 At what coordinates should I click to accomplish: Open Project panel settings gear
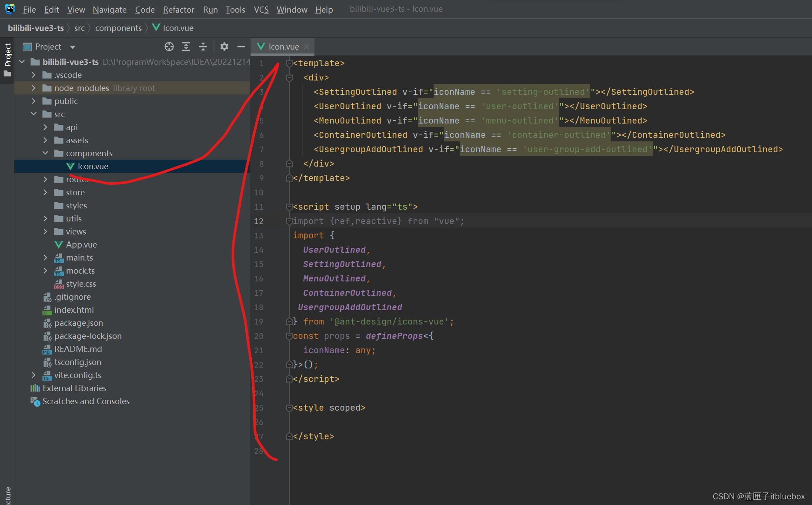[224, 47]
